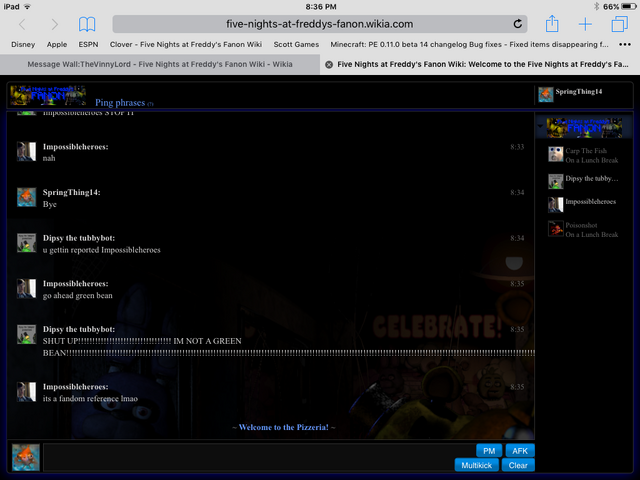This screenshot has width=640, height=480.
Task: Tap the 8:36 PM clock
Action: click(x=321, y=7)
